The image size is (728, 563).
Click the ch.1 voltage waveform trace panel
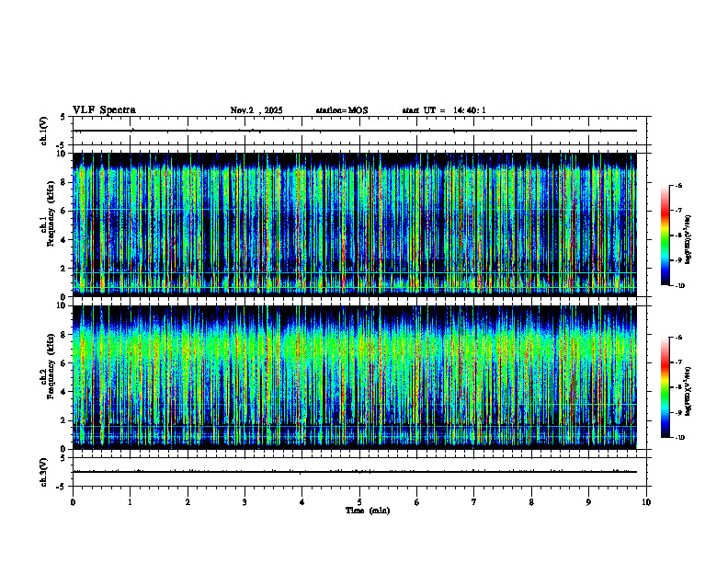(359, 131)
